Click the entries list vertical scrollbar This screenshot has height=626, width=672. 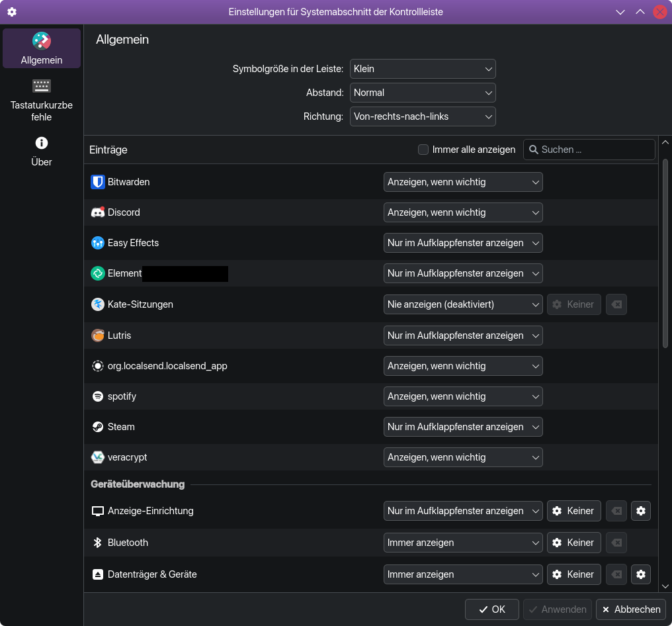665,253
